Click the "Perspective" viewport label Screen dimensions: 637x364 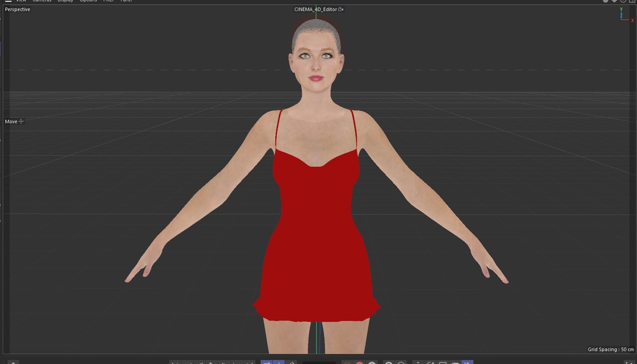point(17,9)
